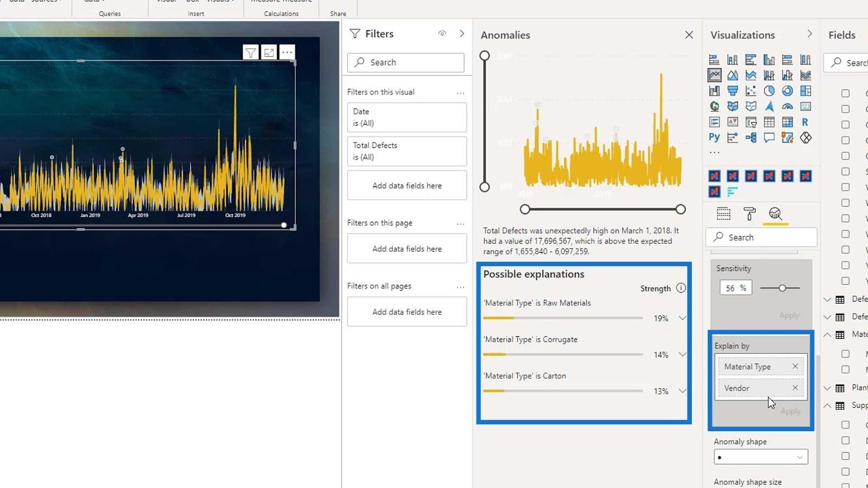The height and width of the screenshot is (488, 868).
Task: Expand the Corrugate explanation
Action: coord(682,354)
